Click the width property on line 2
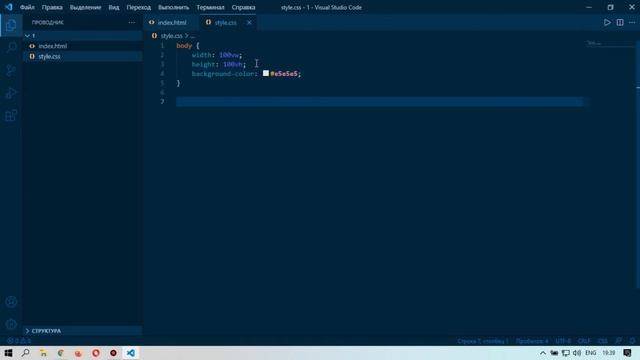Image resolution: width=640 pixels, height=360 pixels. click(202, 55)
